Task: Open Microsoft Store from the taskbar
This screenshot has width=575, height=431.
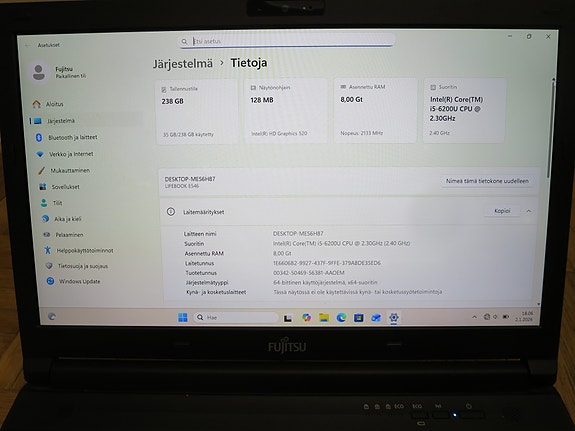Action: coord(359,318)
